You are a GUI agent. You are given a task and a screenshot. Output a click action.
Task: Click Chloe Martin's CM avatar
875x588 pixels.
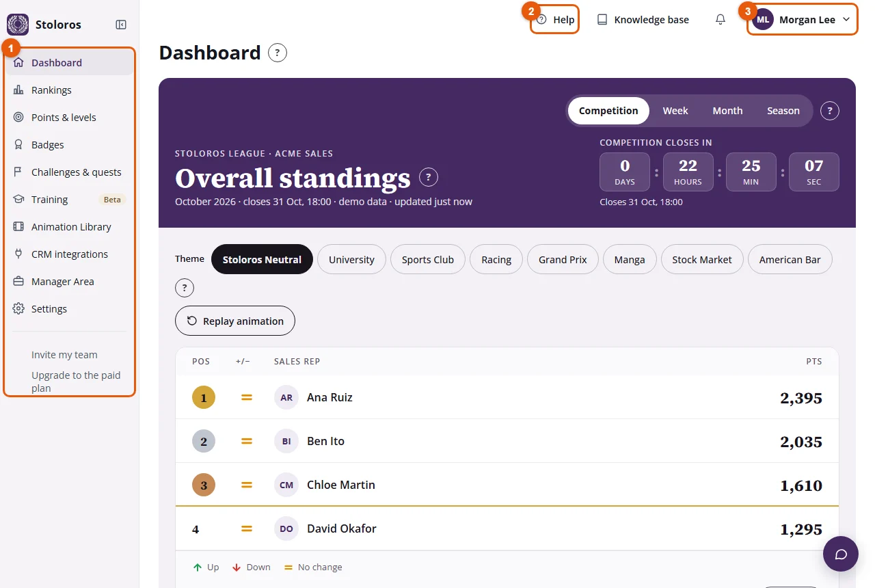point(286,485)
